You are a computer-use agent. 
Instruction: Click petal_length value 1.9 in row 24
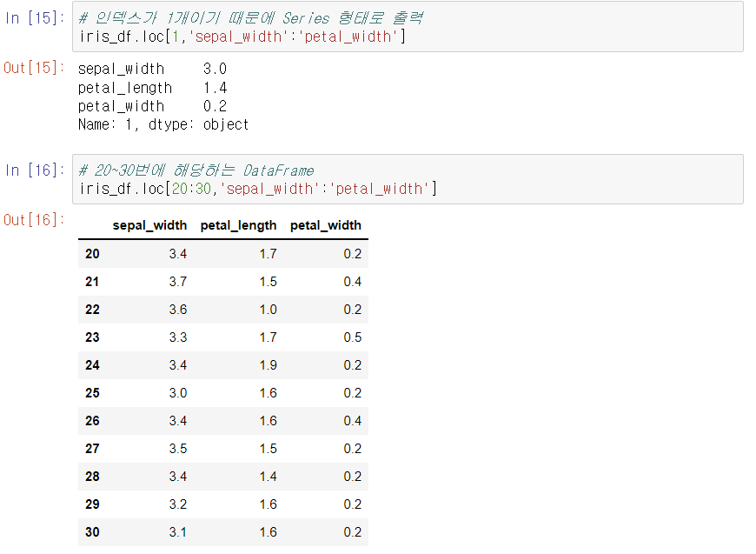click(x=268, y=365)
